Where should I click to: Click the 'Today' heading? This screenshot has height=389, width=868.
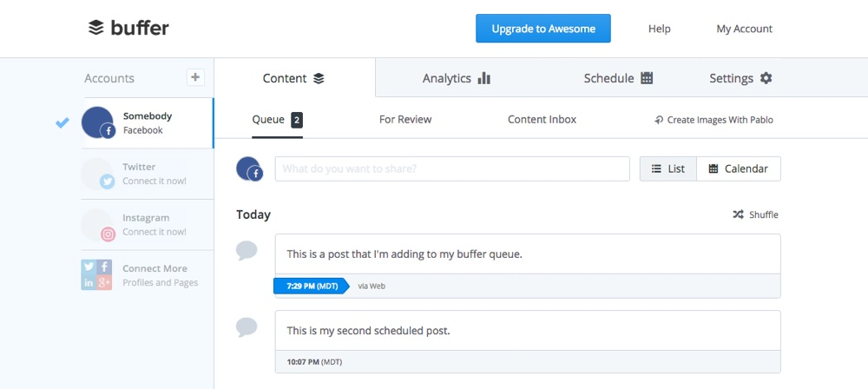point(253,214)
